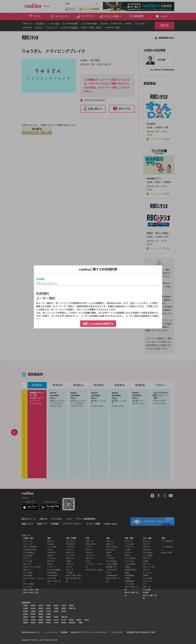Open the Instagram icon in footer

pos(152,496)
